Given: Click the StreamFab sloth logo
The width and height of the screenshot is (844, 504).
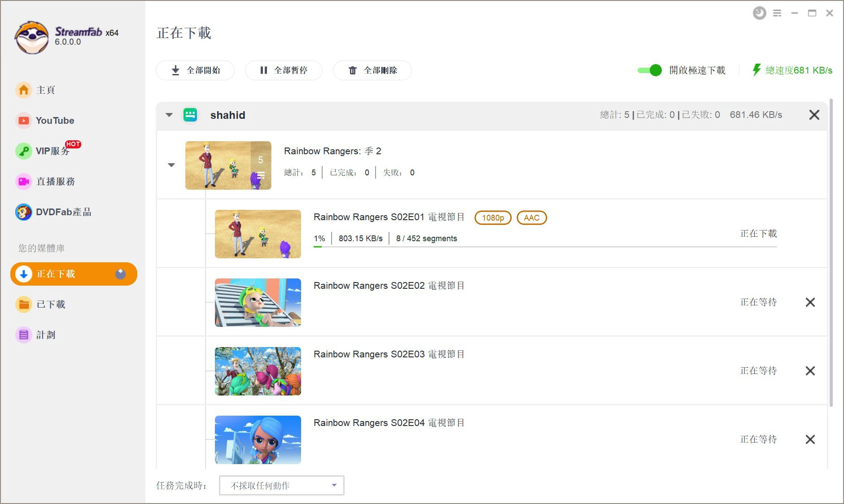Looking at the screenshot, I should [x=31, y=38].
